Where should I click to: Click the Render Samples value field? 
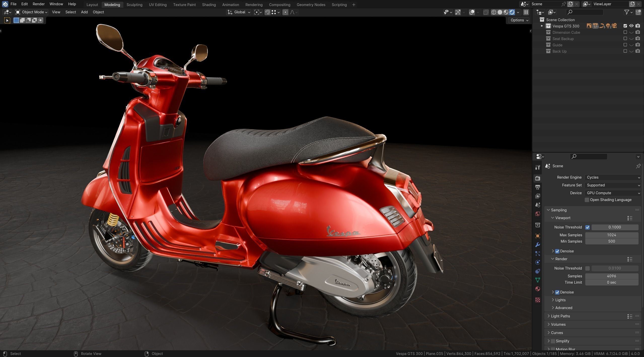pyautogui.click(x=612, y=276)
